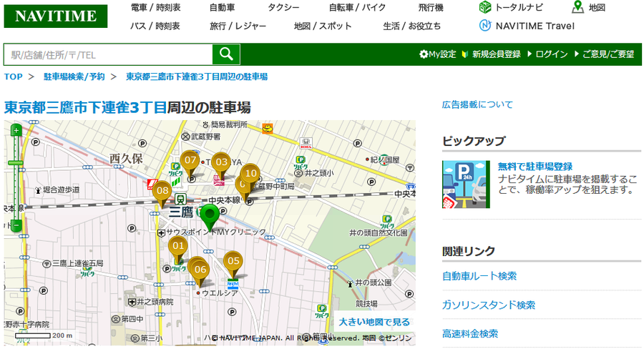Screen dimensions: 644x349
Task: Open the トータルナビ icon link
Action: point(511,7)
